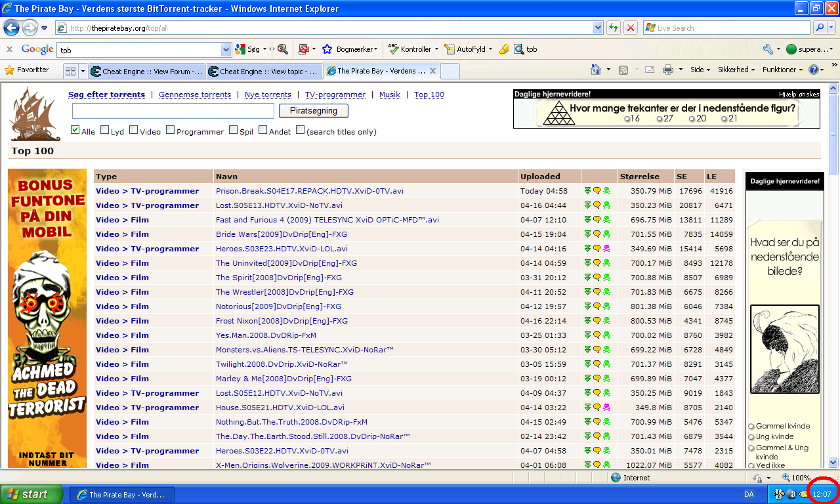This screenshot has height=504, width=840.
Task: Click the Read Mail envelope icon
Action: (x=650, y=70)
